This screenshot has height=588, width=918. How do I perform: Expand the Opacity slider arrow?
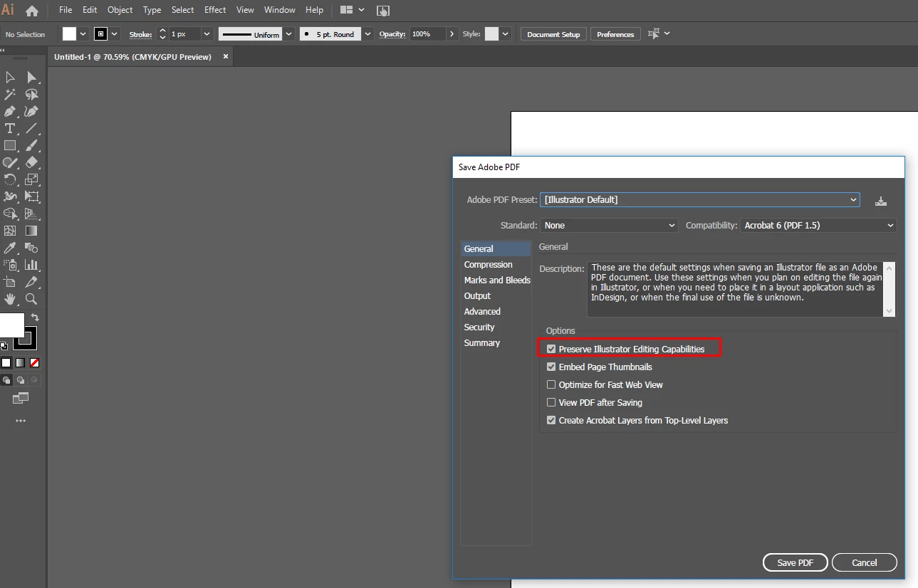(x=452, y=34)
